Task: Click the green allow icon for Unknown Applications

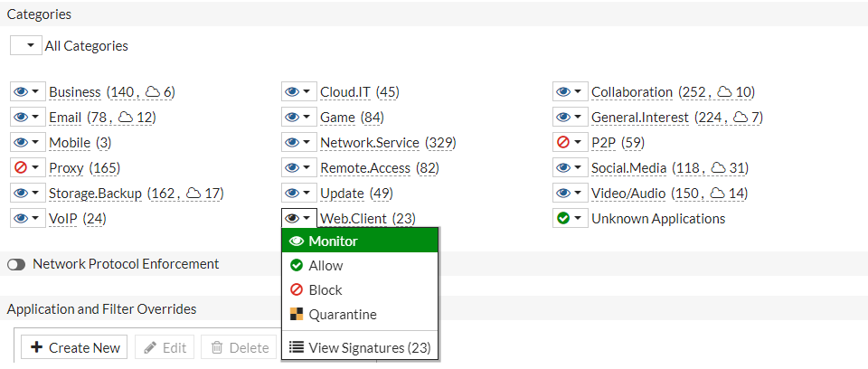Action: point(562,219)
